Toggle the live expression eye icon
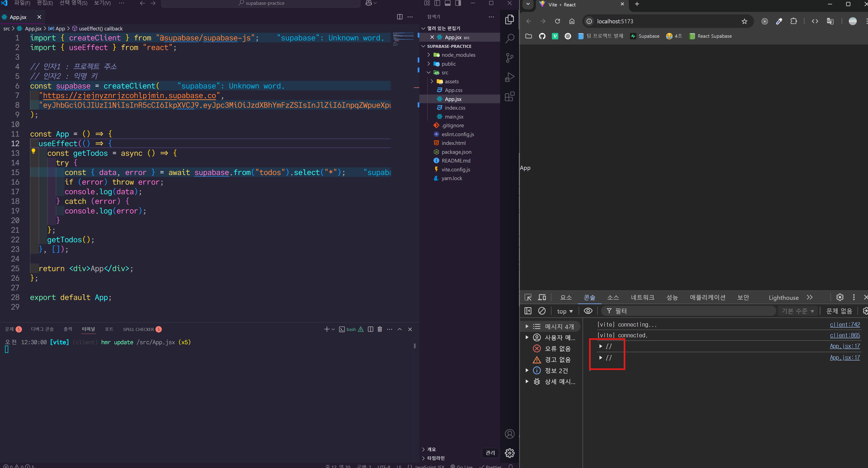The width and height of the screenshot is (868, 468). click(588, 311)
